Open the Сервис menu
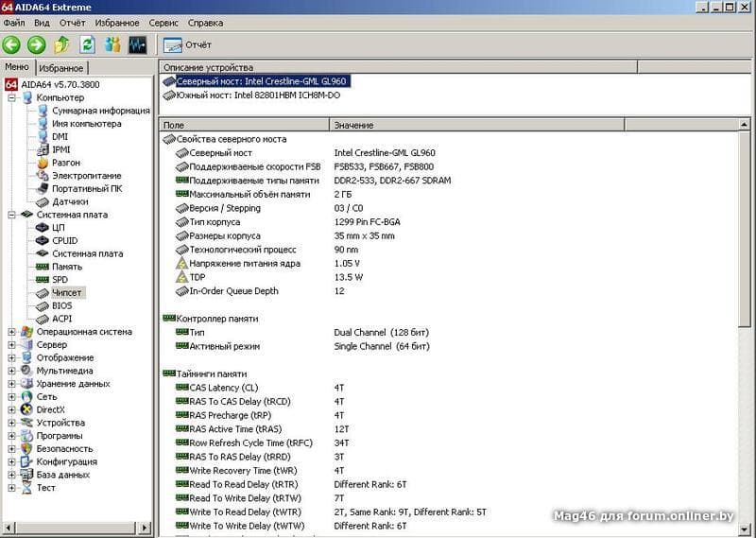 [x=163, y=22]
